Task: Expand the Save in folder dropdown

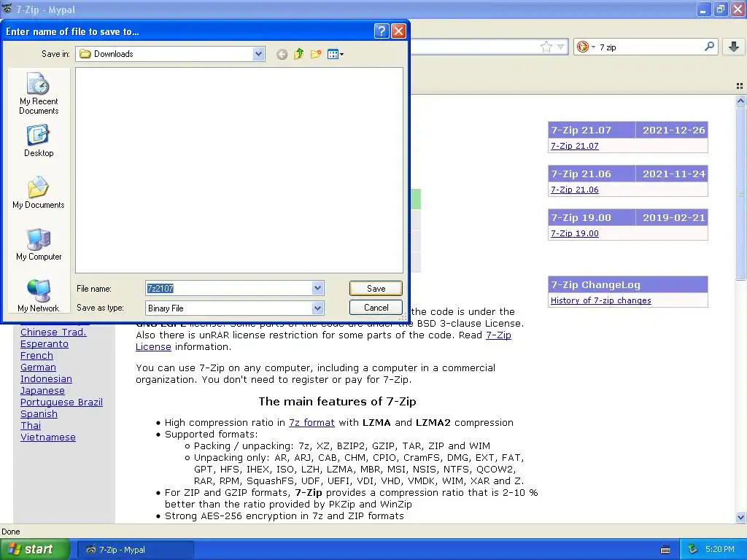Action: (259, 54)
